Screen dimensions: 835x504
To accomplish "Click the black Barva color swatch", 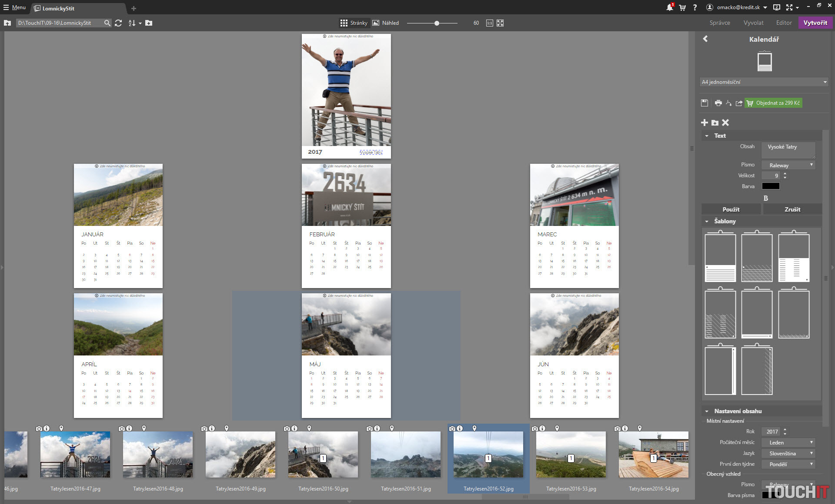I will (x=771, y=186).
